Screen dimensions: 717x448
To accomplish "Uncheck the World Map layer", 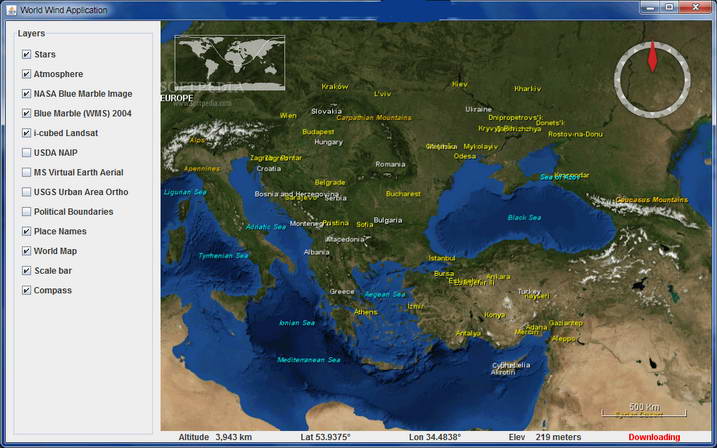I will click(x=27, y=251).
